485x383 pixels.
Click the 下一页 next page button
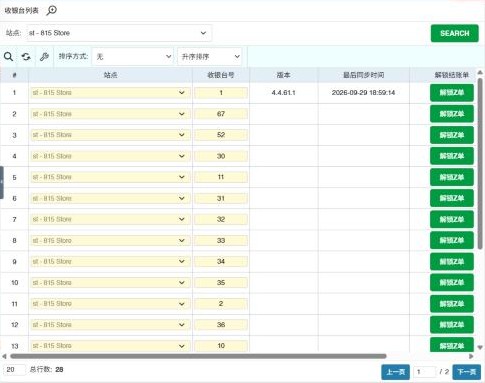tap(466, 372)
